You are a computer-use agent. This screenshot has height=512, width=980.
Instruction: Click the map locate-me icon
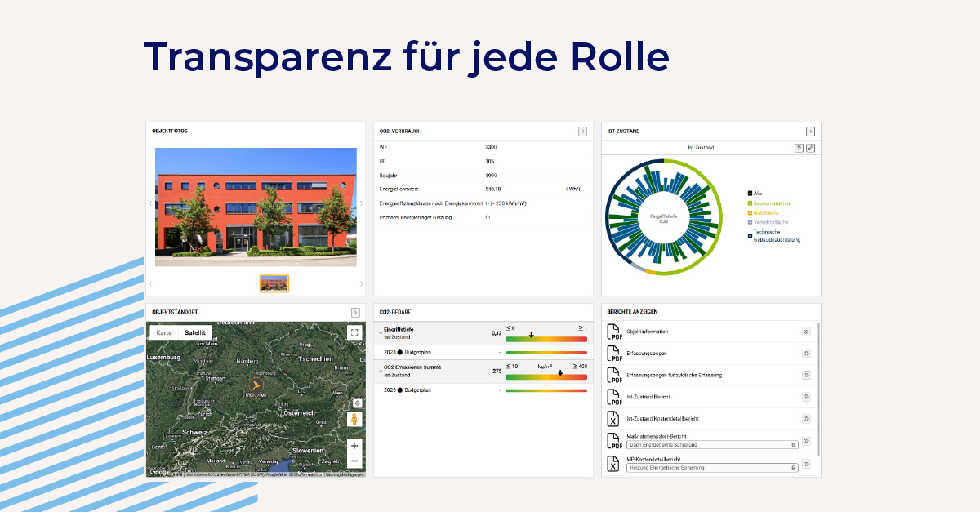(357, 403)
